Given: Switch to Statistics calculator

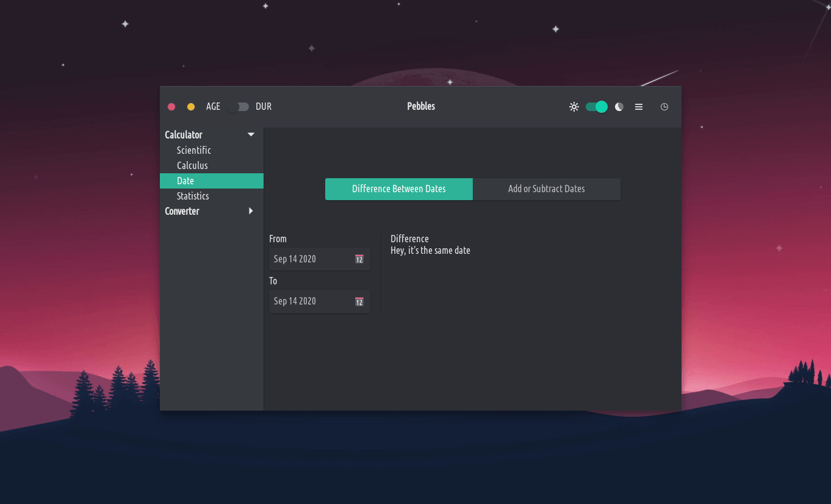Looking at the screenshot, I should click(193, 196).
